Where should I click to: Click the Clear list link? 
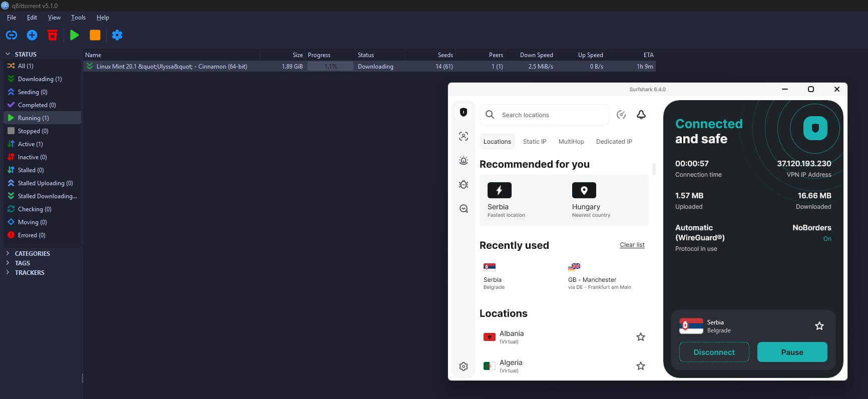pos(632,245)
